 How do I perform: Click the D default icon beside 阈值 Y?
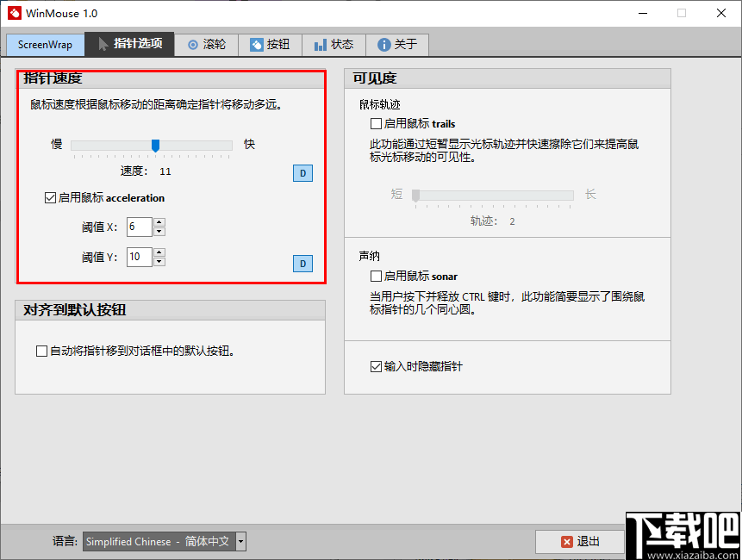[302, 263]
